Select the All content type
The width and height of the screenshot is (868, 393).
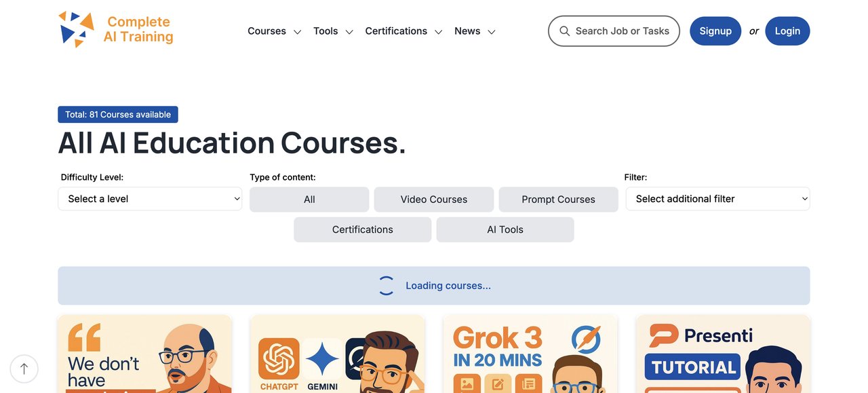(x=309, y=200)
